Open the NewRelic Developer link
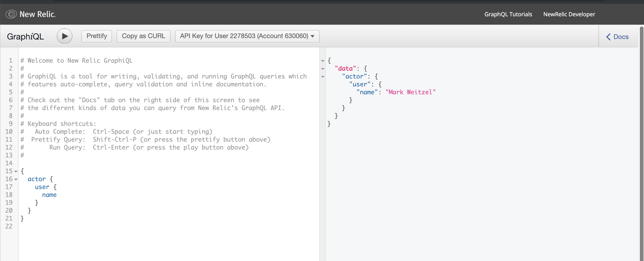 coord(569,14)
